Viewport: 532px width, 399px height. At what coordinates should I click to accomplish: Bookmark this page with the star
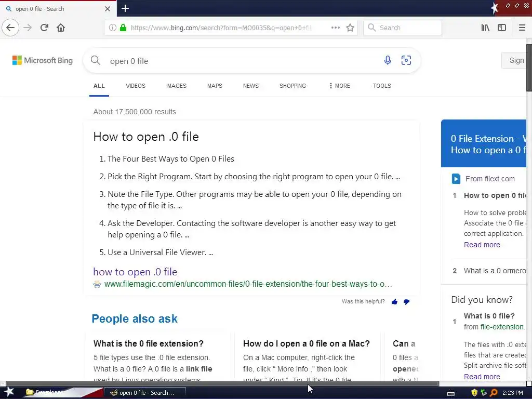click(x=350, y=28)
